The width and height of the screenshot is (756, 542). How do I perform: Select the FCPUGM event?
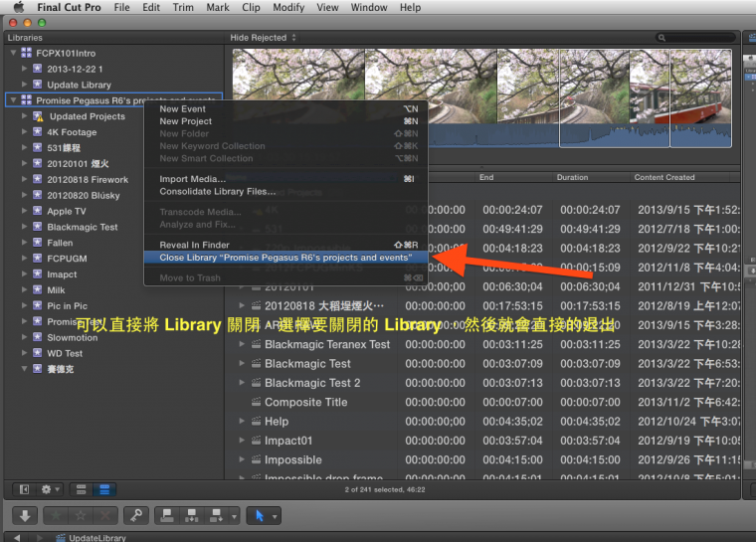67,259
